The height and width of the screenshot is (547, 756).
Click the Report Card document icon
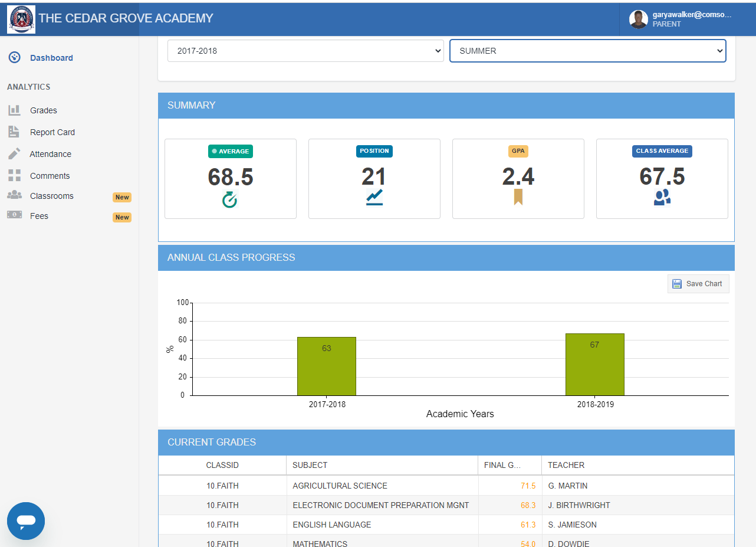14,132
